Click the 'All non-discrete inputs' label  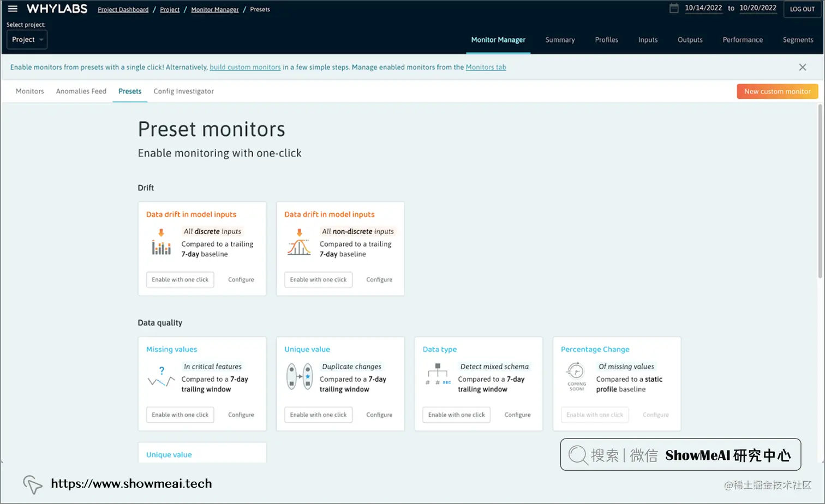pos(357,231)
